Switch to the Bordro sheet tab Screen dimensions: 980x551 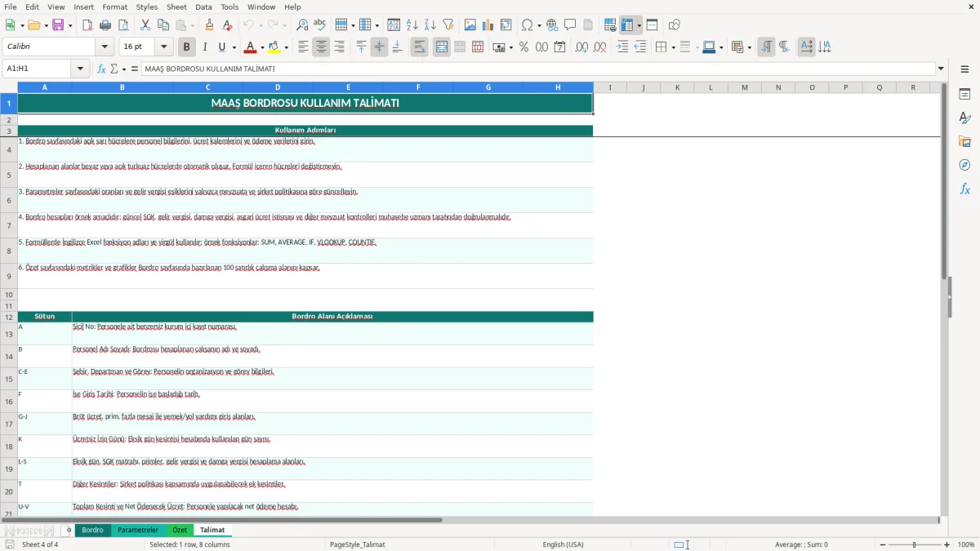(x=93, y=530)
